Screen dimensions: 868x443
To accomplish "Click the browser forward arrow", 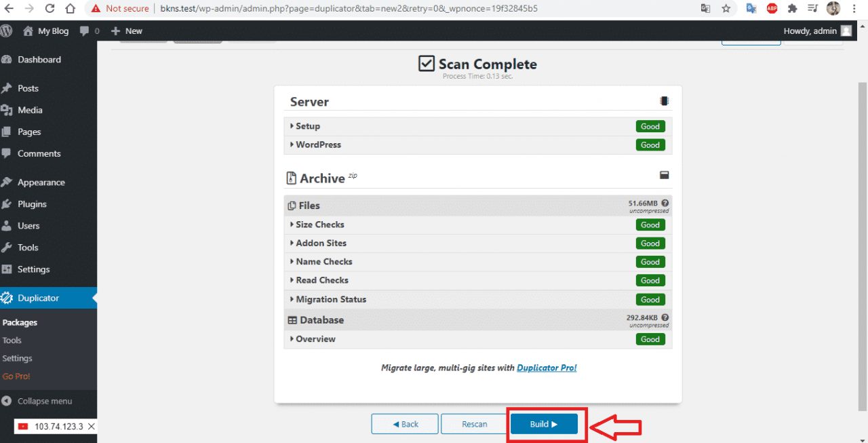I will click(29, 9).
